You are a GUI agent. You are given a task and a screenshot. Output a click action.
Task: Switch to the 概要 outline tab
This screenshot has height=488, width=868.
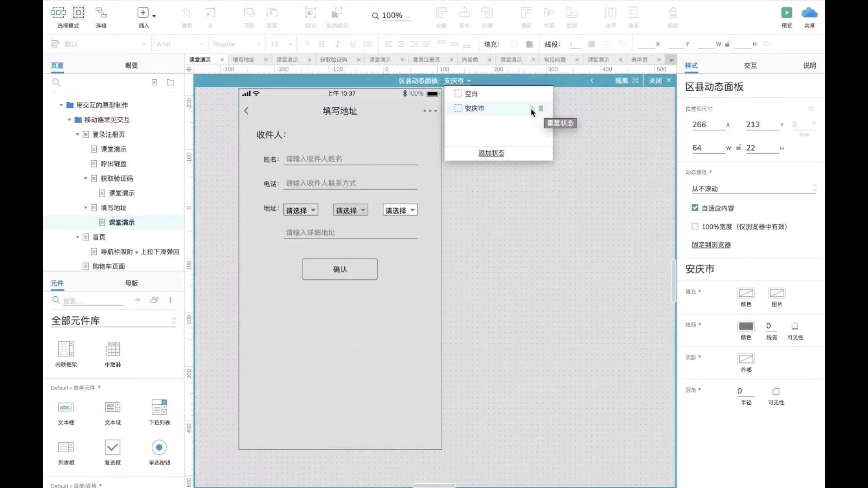[131, 66]
